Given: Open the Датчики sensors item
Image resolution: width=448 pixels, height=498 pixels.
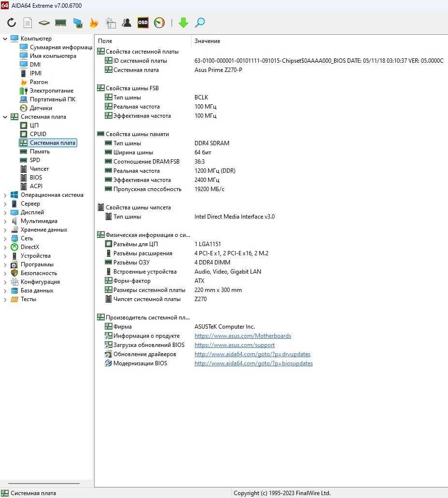Looking at the screenshot, I should (x=36, y=108).
